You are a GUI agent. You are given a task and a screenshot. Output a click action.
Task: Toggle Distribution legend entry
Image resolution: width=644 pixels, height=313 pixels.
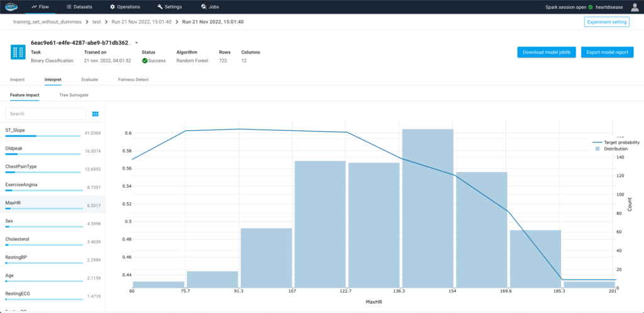612,149
